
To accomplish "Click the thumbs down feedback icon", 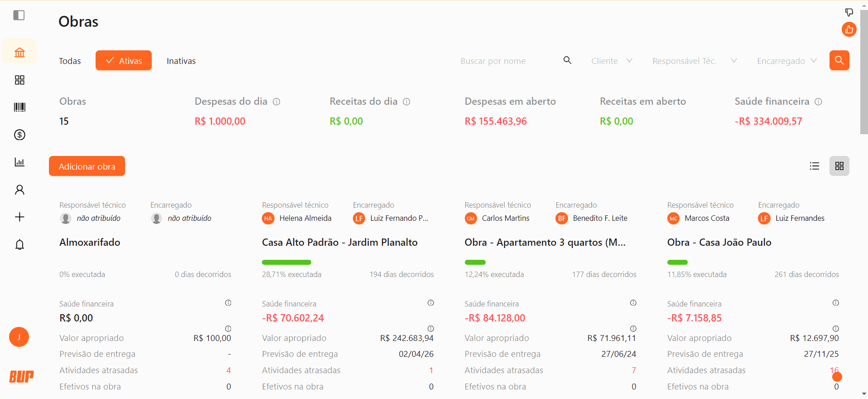I will (849, 12).
